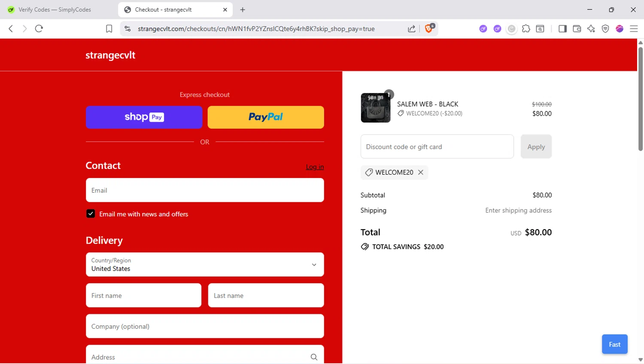
Task: Open Brave Shields lion icon
Action: [429, 28]
